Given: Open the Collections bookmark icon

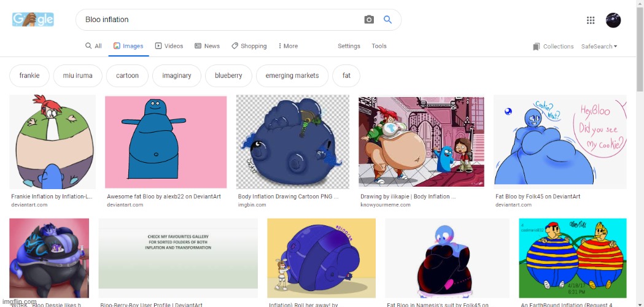Looking at the screenshot, I should (x=536, y=47).
